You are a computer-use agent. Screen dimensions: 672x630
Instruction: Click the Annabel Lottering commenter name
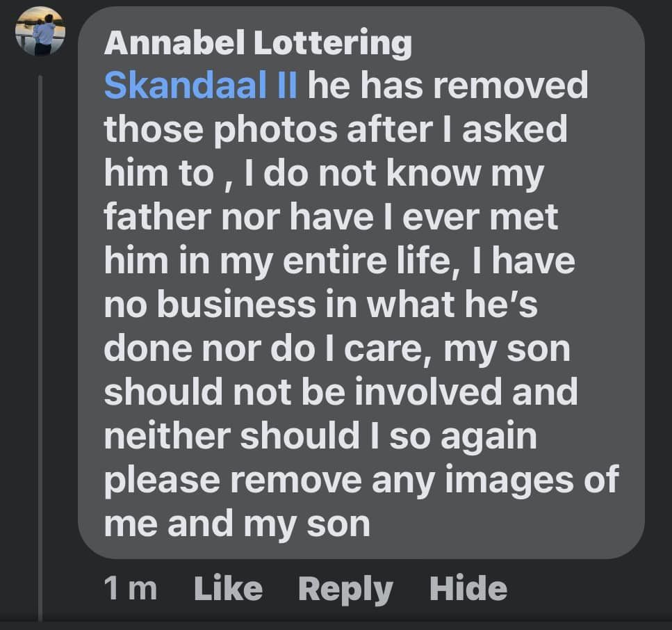click(257, 44)
